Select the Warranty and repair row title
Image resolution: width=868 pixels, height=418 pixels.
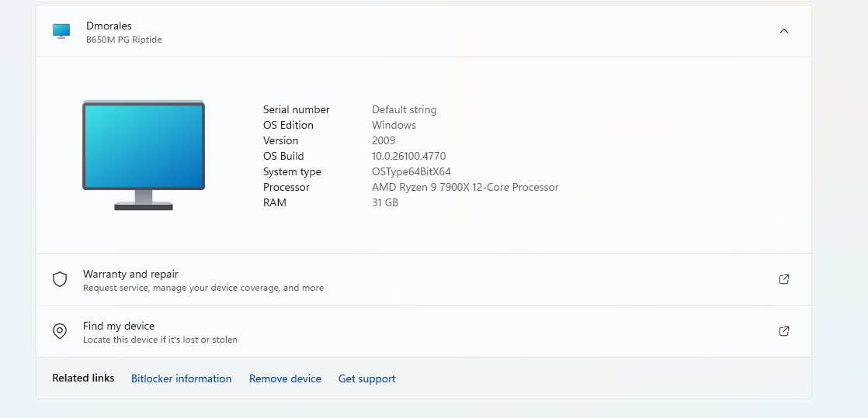click(130, 275)
